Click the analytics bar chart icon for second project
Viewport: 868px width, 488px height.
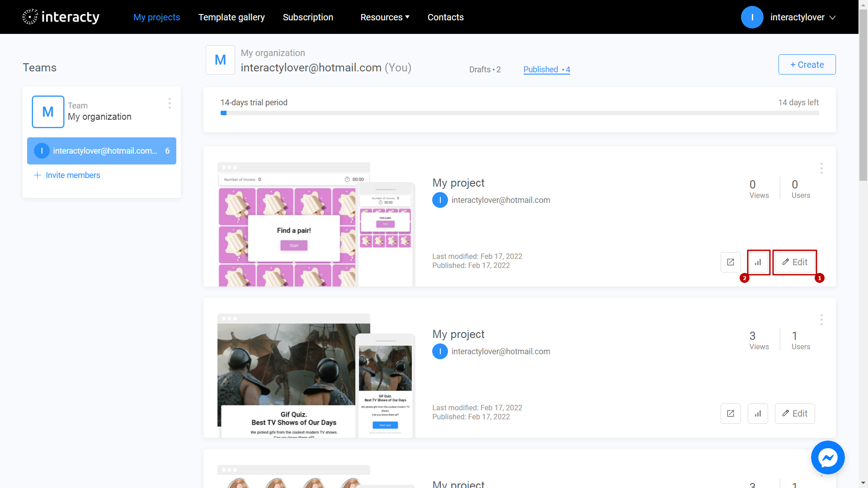[758, 413]
